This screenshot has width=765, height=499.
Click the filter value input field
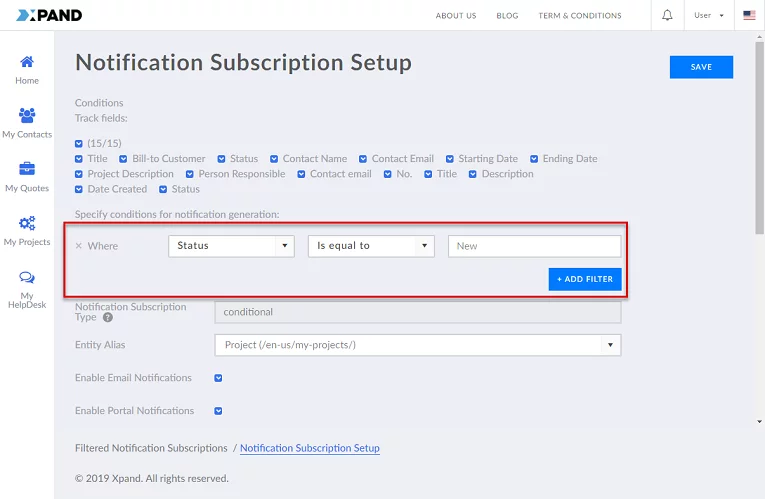click(534, 246)
